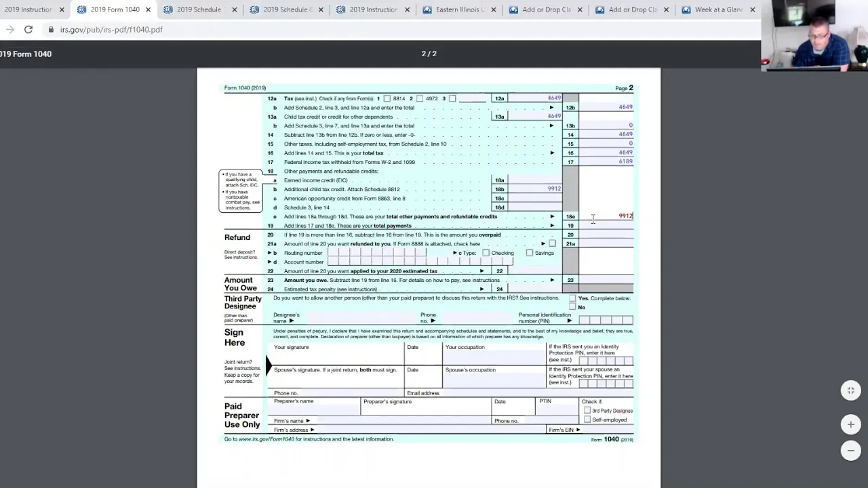Close the Eastern Illinois U tab
The image size is (868, 488).
pyautogui.click(x=493, y=9)
